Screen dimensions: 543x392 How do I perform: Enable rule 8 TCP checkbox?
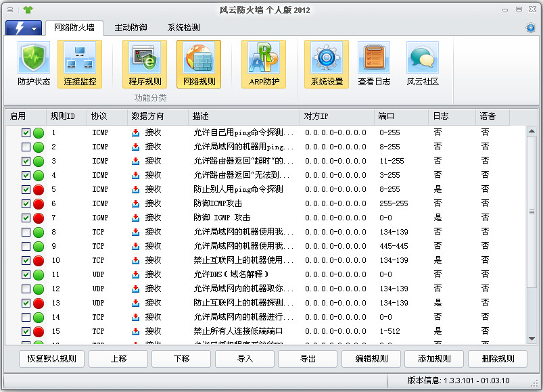point(26,232)
